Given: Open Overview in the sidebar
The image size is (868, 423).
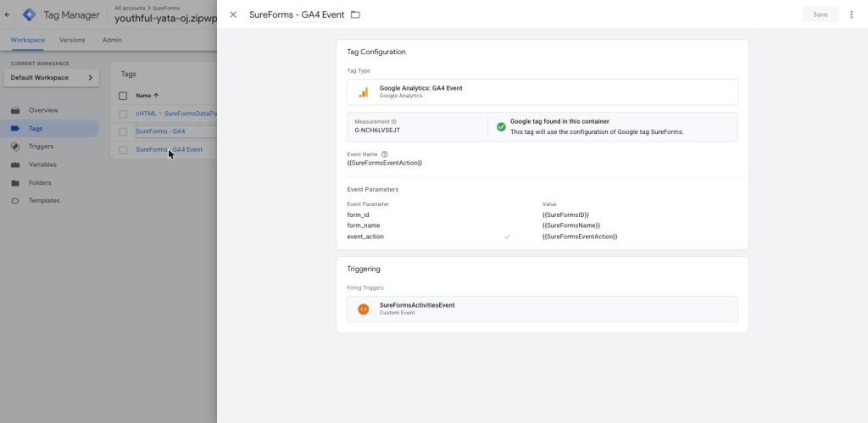Looking at the screenshot, I should 43,110.
